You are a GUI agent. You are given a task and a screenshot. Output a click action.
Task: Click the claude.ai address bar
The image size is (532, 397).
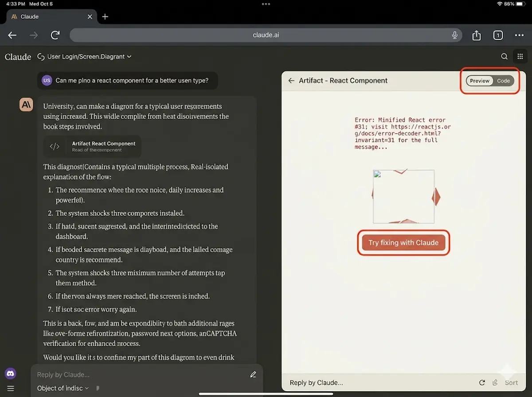click(266, 35)
